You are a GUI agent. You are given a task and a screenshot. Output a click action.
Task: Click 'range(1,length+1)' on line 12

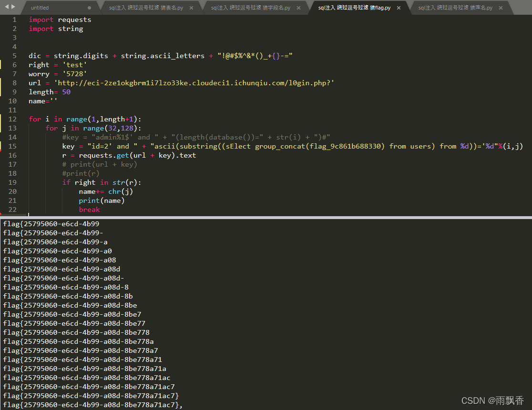click(102, 119)
